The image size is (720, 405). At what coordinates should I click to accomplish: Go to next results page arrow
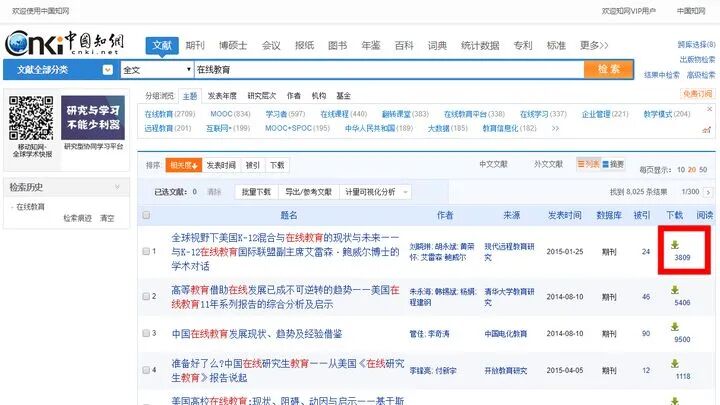pyautogui.click(x=708, y=192)
